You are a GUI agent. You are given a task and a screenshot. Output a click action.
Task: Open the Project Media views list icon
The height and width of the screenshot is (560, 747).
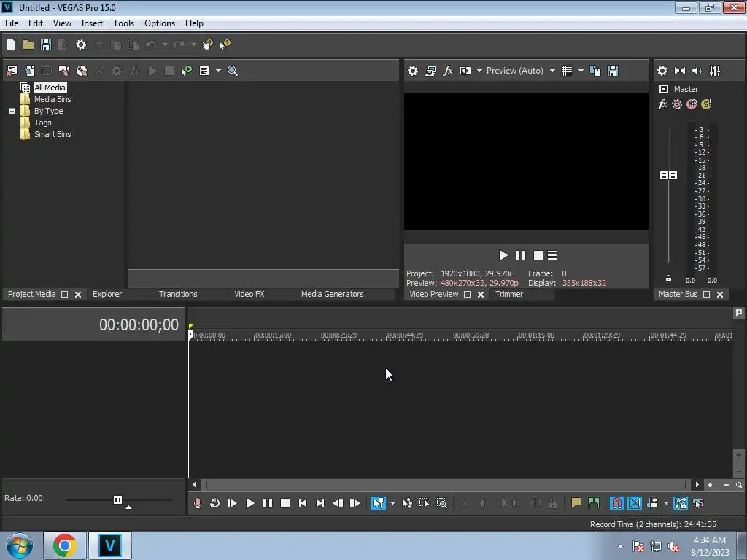tap(204, 71)
